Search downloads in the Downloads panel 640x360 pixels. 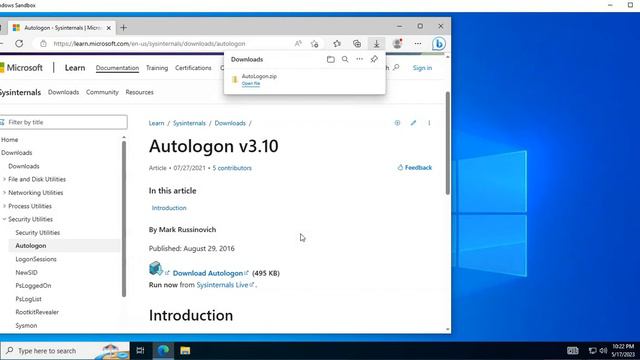tap(345, 59)
